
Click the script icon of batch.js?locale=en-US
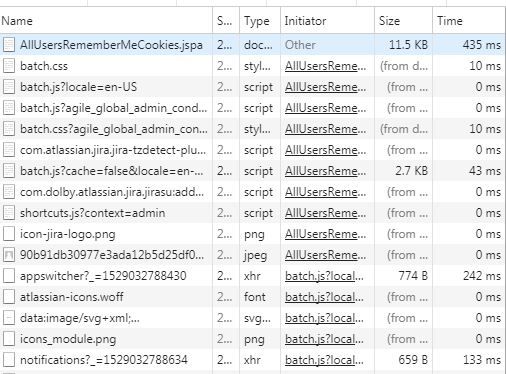point(9,87)
